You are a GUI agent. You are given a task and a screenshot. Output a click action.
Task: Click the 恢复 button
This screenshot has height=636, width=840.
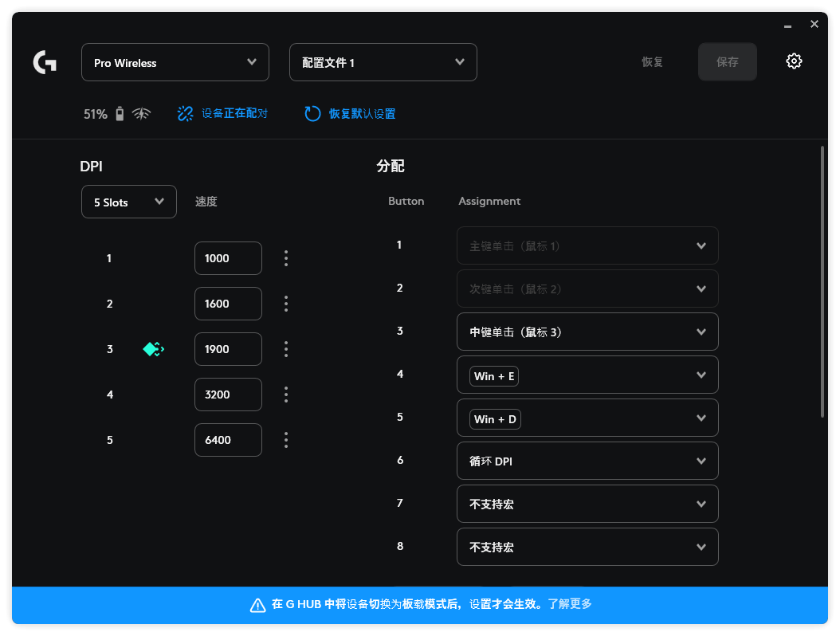(x=652, y=62)
